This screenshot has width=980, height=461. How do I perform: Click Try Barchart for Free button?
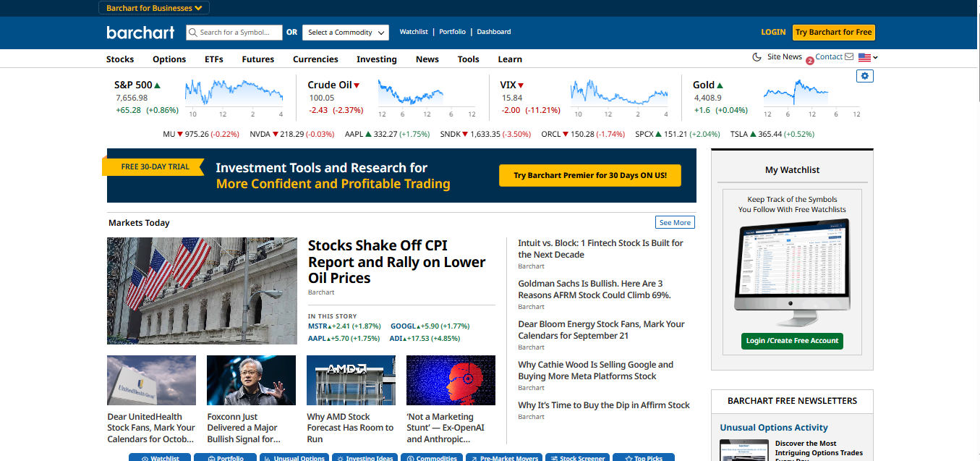[x=834, y=33]
